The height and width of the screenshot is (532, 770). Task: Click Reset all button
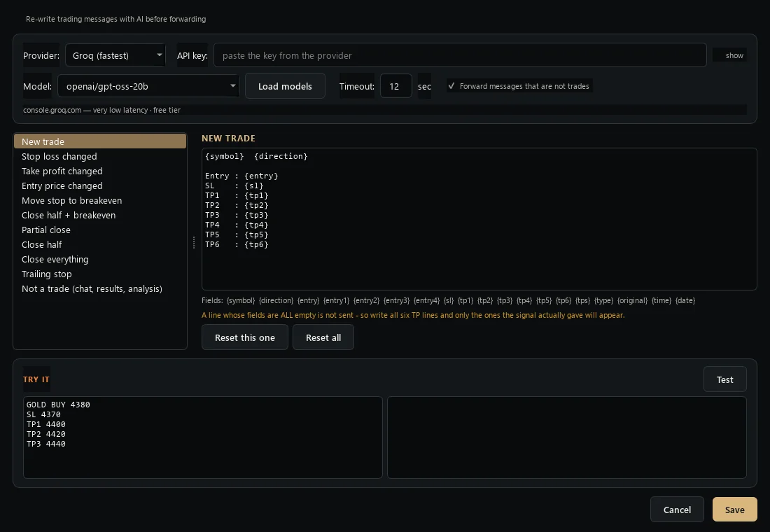pos(323,337)
